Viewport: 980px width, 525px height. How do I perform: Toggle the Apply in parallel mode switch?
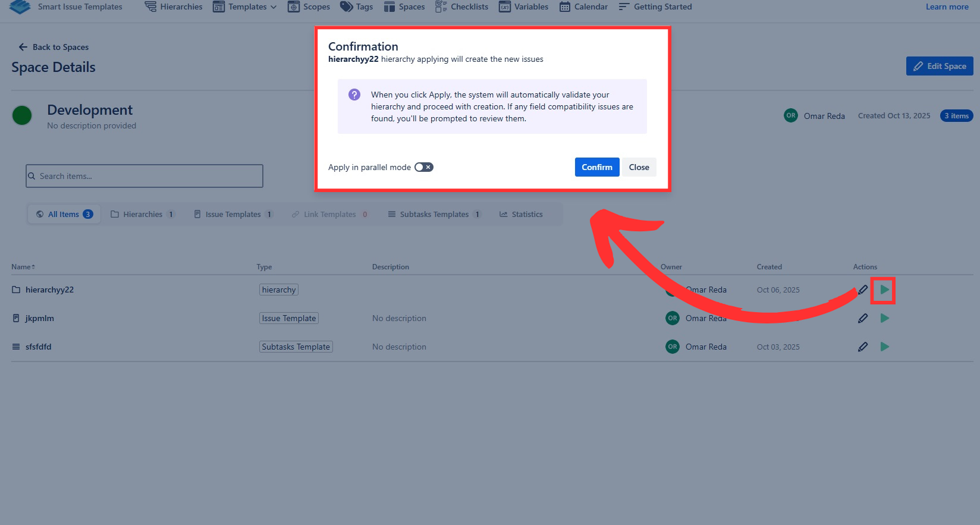[x=423, y=167]
